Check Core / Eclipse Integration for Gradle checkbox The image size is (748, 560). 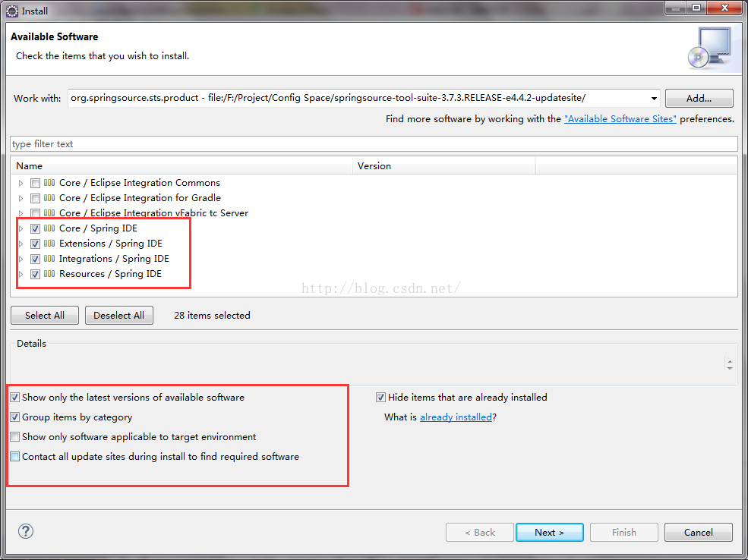[x=35, y=198]
